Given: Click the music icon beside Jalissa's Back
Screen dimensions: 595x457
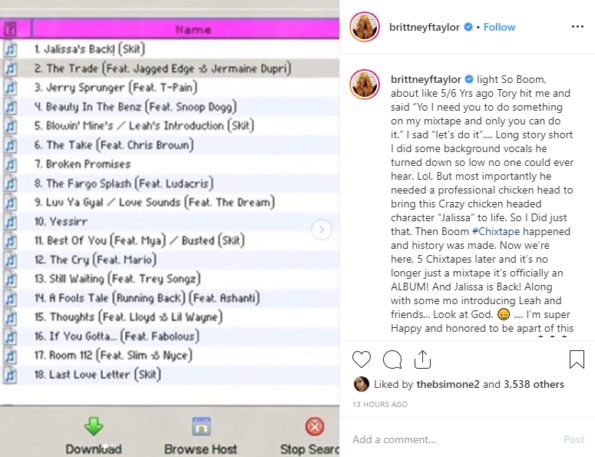Looking at the screenshot, I should [x=10, y=49].
